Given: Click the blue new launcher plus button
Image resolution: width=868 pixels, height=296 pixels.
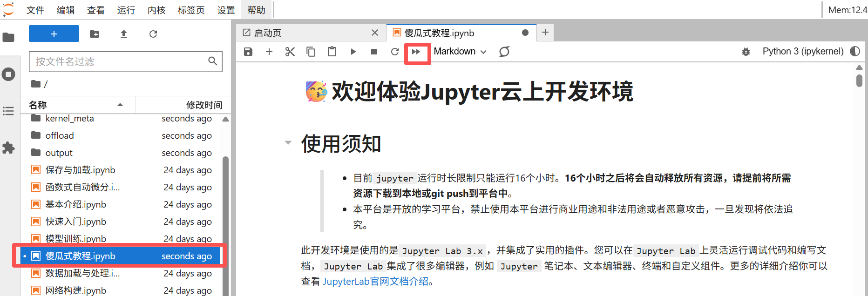Looking at the screenshot, I should (x=54, y=34).
